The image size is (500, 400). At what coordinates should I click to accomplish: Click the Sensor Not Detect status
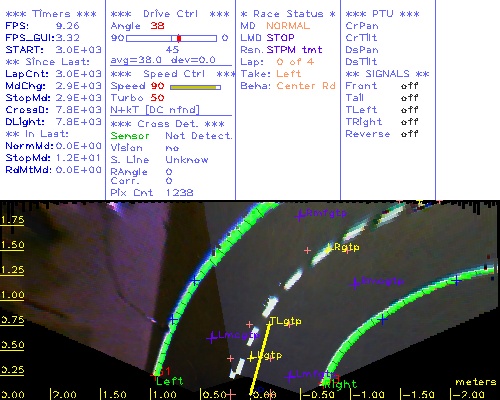(199, 136)
